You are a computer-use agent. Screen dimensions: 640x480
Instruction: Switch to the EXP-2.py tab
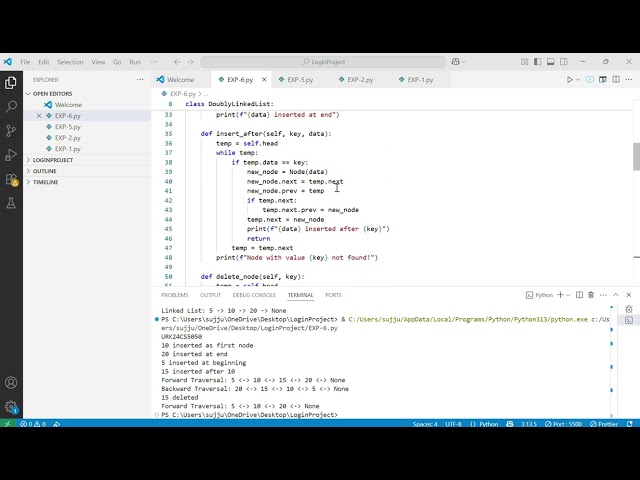coord(360,80)
